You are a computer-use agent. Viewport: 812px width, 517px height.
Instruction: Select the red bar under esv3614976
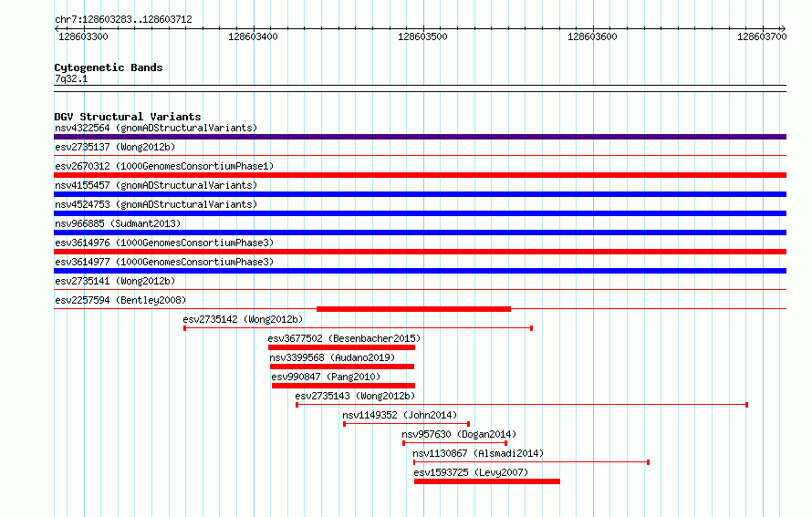420,252
